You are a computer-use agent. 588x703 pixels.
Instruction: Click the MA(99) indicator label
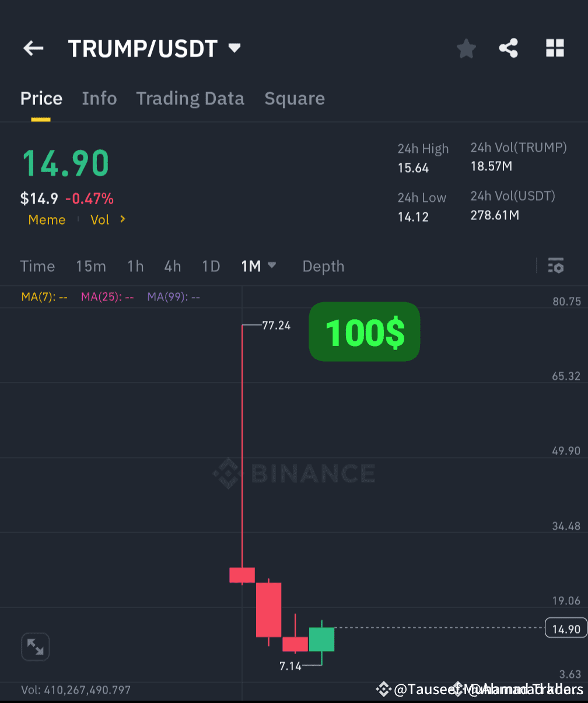tap(173, 297)
